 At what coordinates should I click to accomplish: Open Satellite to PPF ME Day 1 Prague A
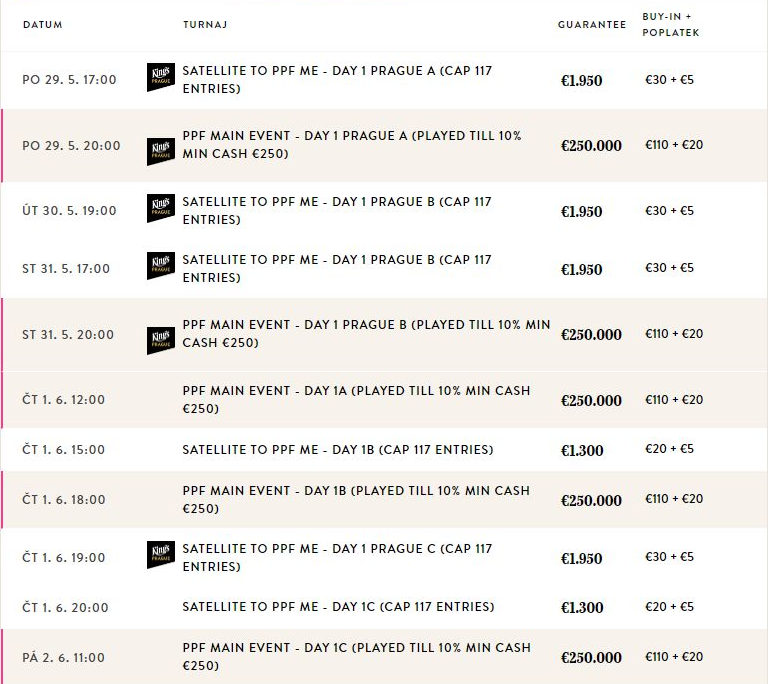pyautogui.click(x=337, y=79)
